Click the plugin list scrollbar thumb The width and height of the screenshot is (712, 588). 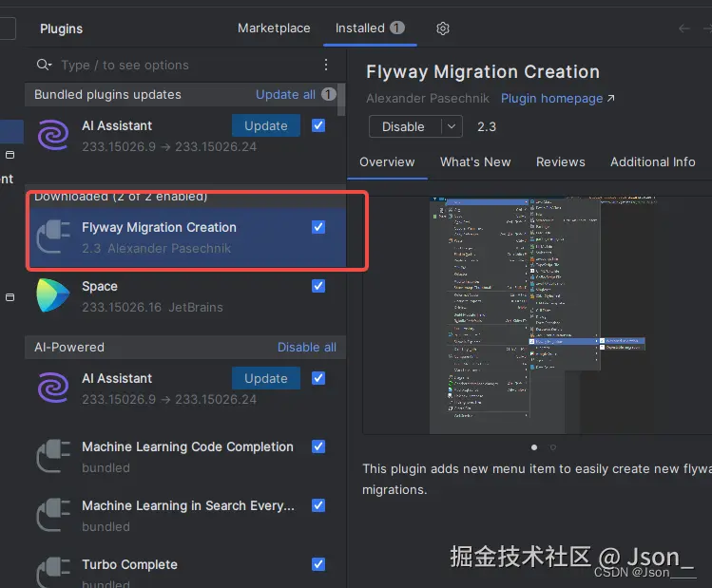pos(341,99)
